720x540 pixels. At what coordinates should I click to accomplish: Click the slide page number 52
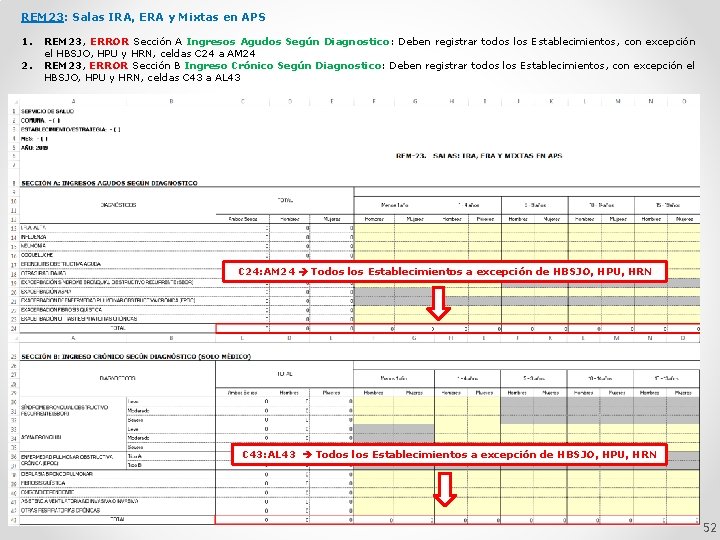(x=709, y=528)
